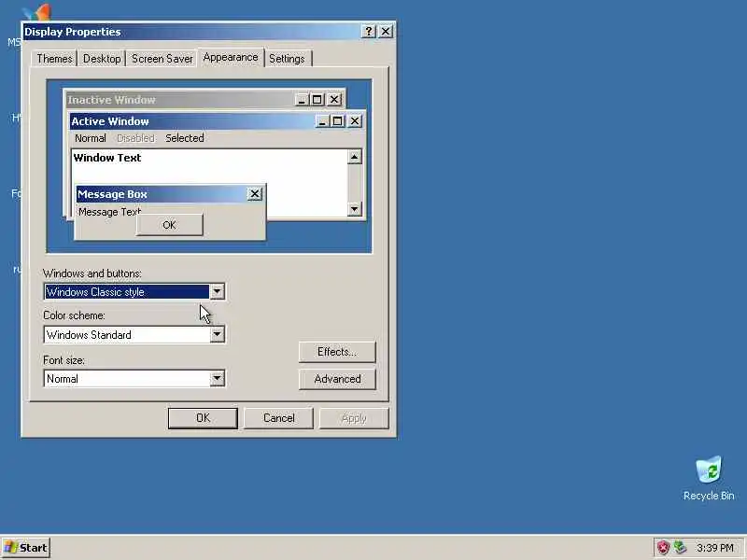
Task: Click the Inactive Window preview close icon
Action: tap(334, 100)
